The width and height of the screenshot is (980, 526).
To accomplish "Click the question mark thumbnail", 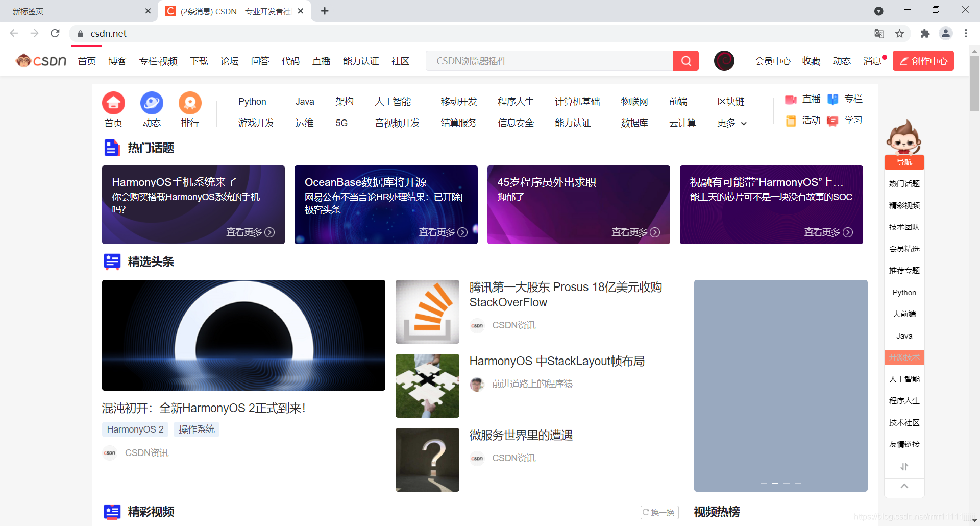I will click(427, 460).
